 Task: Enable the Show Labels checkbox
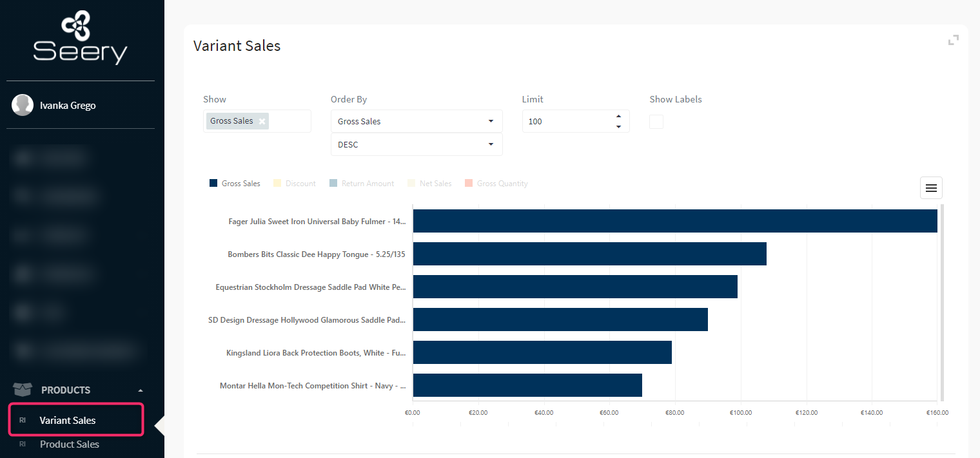tap(656, 122)
